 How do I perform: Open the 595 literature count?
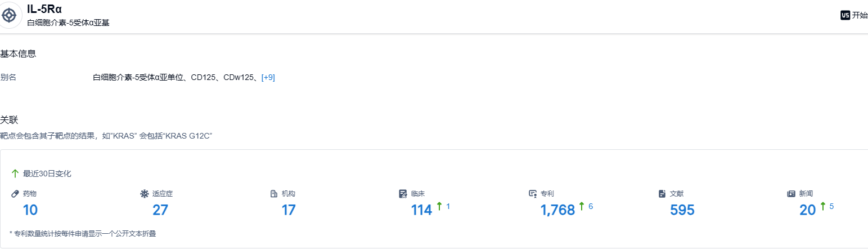682,210
